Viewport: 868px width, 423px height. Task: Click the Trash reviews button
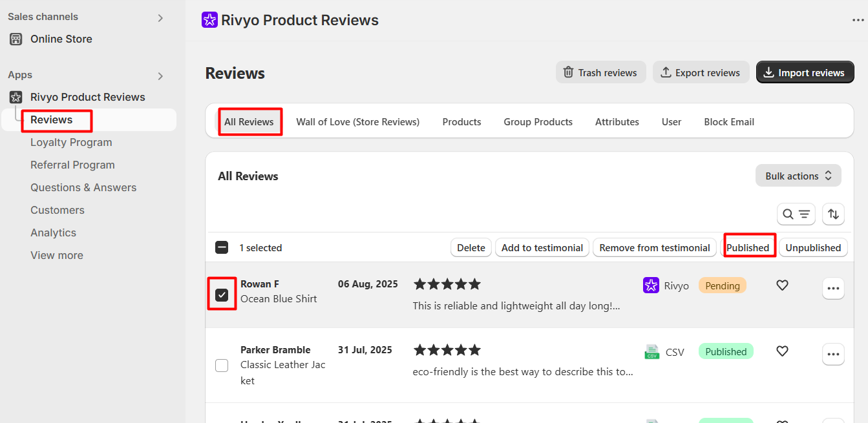[x=600, y=72]
